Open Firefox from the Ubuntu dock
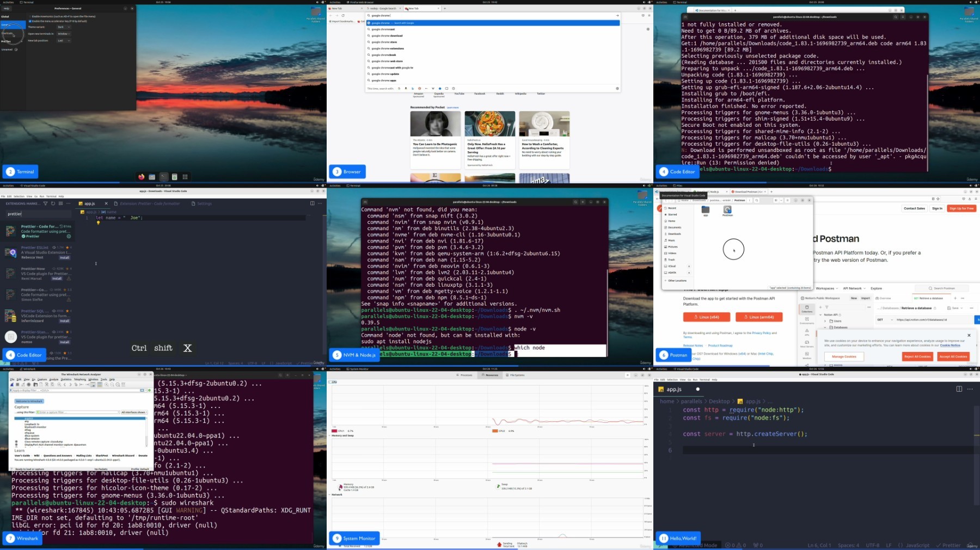 point(142,177)
